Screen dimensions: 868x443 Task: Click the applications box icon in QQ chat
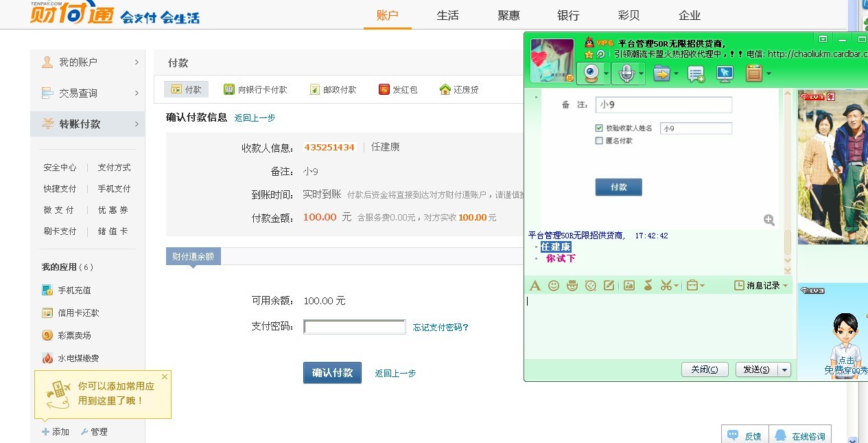pyautogui.click(x=754, y=73)
